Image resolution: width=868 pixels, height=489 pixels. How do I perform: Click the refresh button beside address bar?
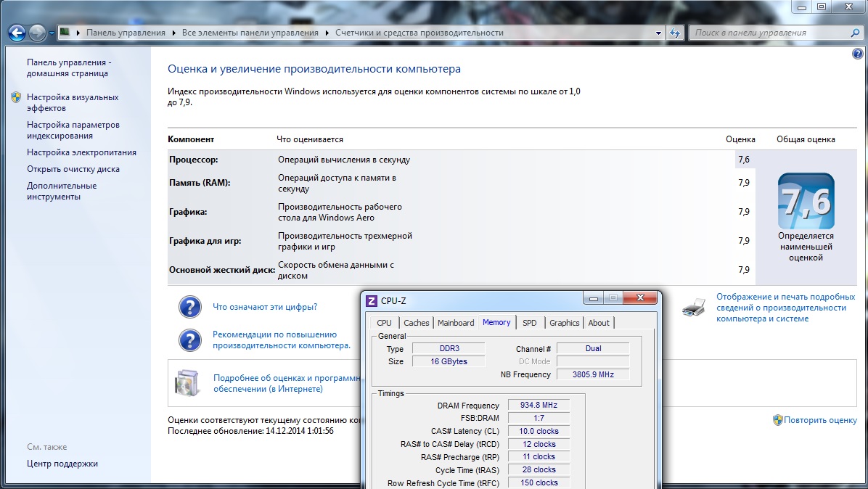click(x=676, y=33)
